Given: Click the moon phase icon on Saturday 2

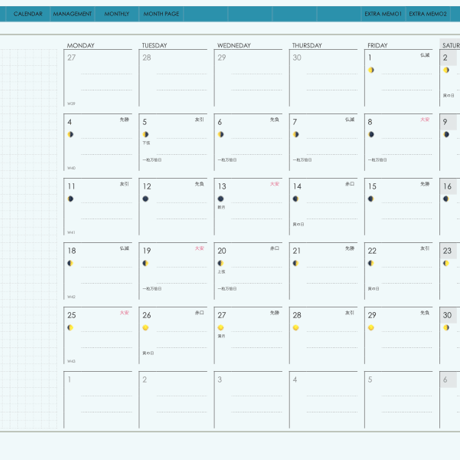Looking at the screenshot, I should click(x=446, y=70).
